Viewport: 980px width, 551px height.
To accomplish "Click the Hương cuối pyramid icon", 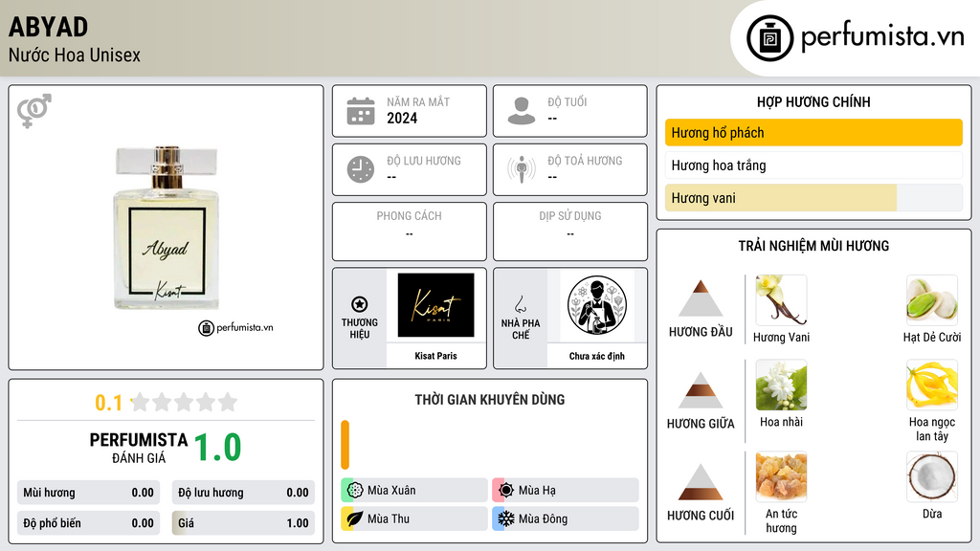I will pos(701,482).
